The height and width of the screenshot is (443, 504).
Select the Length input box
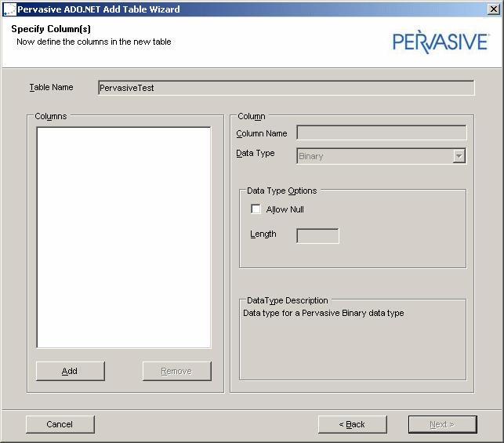point(317,235)
